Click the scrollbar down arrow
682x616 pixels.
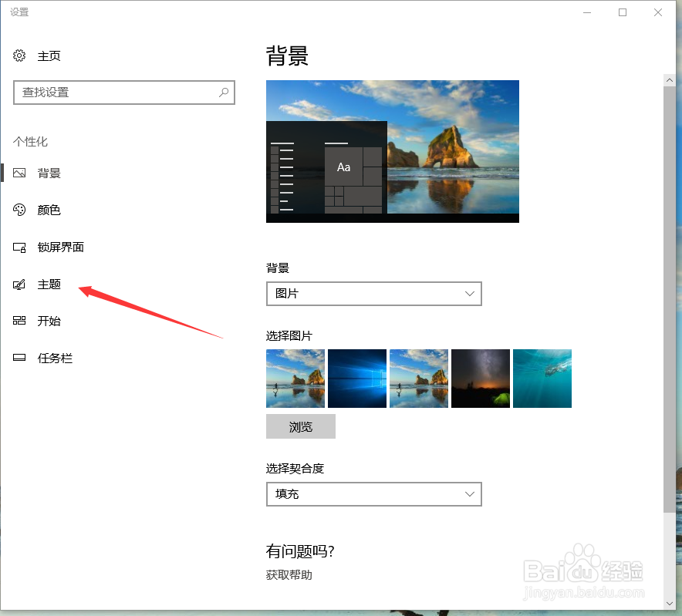click(x=670, y=604)
